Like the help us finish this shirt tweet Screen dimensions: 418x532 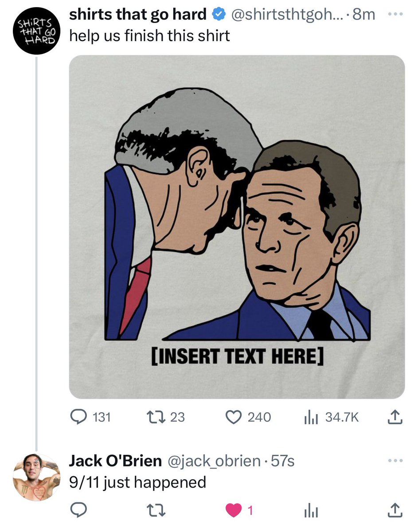point(249,417)
